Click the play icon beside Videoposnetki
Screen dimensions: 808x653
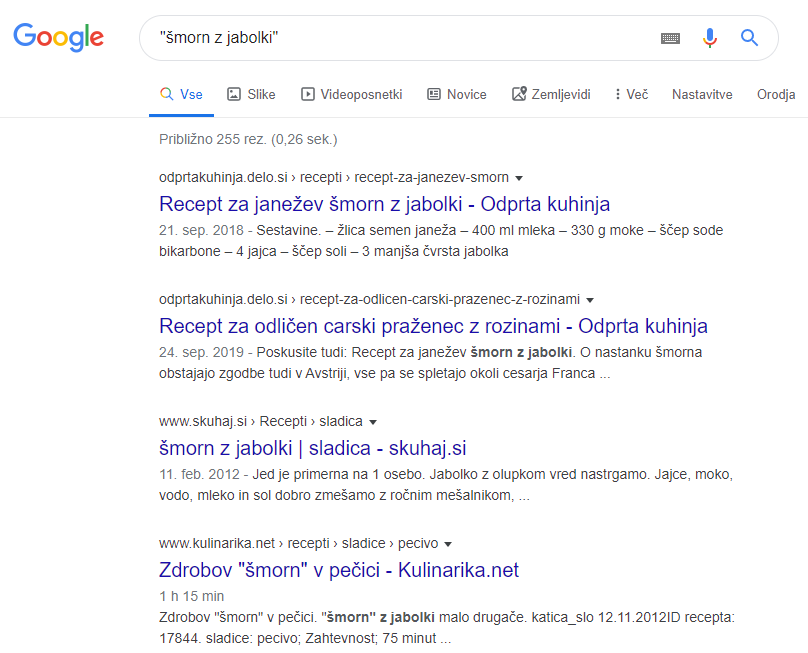click(x=308, y=94)
